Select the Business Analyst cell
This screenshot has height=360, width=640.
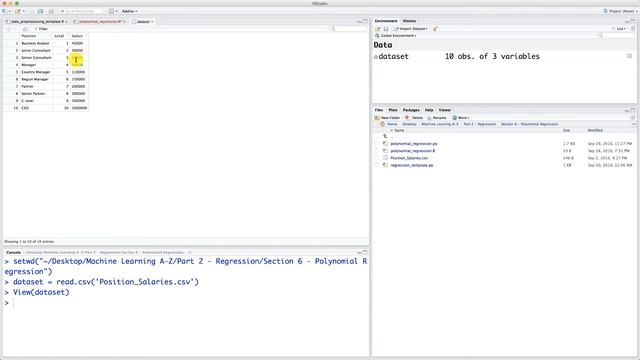[36, 43]
